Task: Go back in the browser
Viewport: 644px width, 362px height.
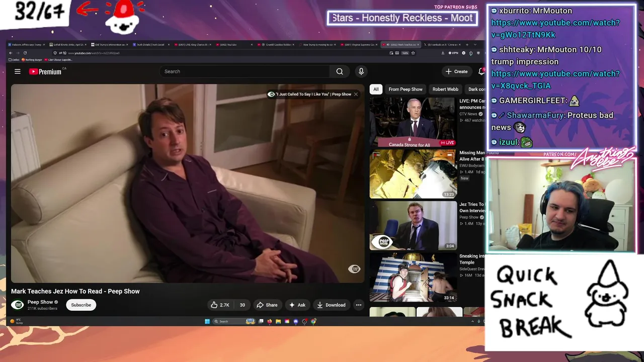Action: [11, 53]
